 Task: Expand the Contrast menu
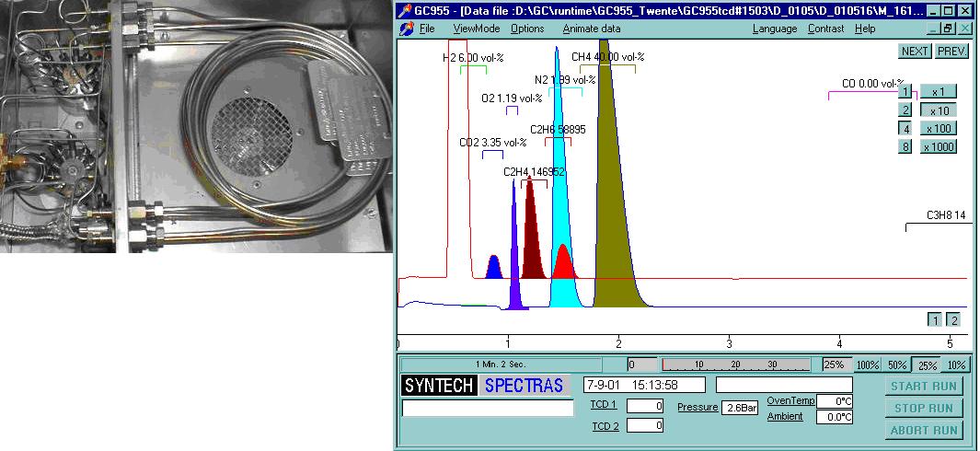tap(825, 29)
